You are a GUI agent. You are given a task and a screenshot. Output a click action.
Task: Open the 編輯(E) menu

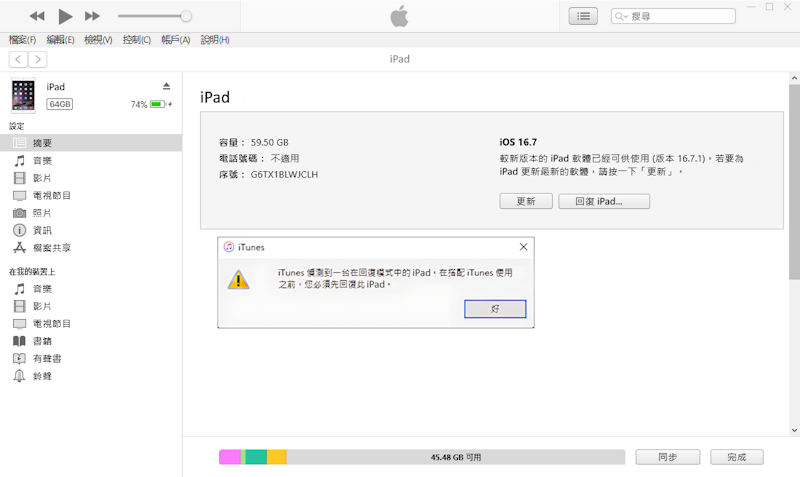coord(60,40)
